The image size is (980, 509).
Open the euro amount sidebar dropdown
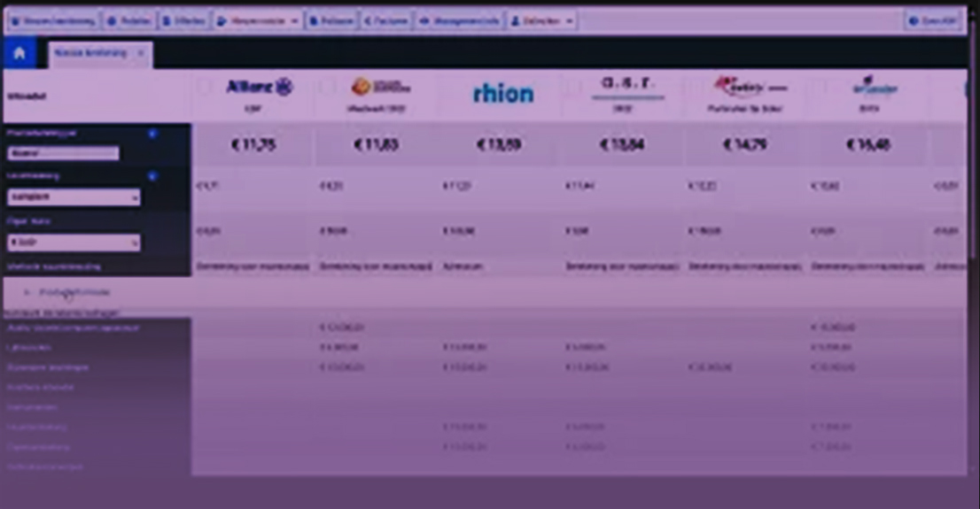coord(74,243)
